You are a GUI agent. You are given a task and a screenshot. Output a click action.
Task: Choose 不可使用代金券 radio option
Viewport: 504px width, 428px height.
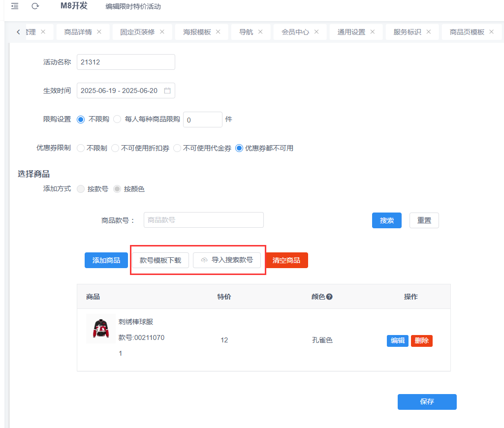pos(177,148)
